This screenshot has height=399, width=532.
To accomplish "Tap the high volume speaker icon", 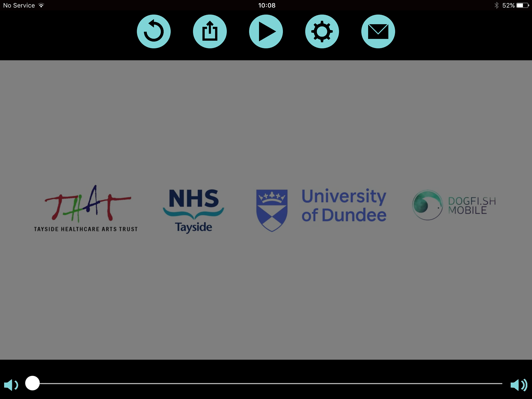I will coord(519,385).
